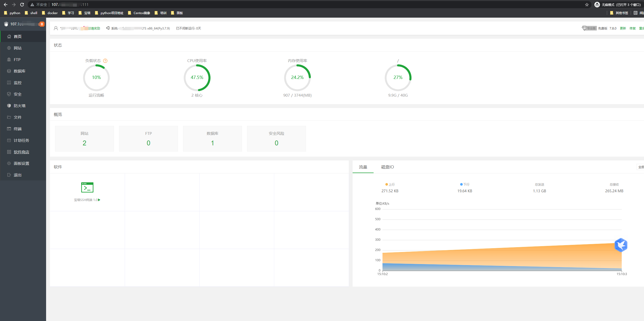Image resolution: width=644 pixels, height=321 pixels.
Task: Open the Centos镜像 bookmark folder
Action: (139, 13)
